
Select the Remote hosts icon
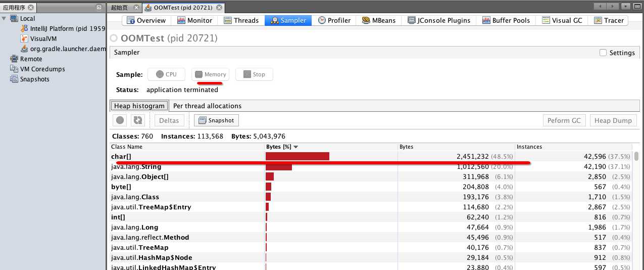pos(14,59)
